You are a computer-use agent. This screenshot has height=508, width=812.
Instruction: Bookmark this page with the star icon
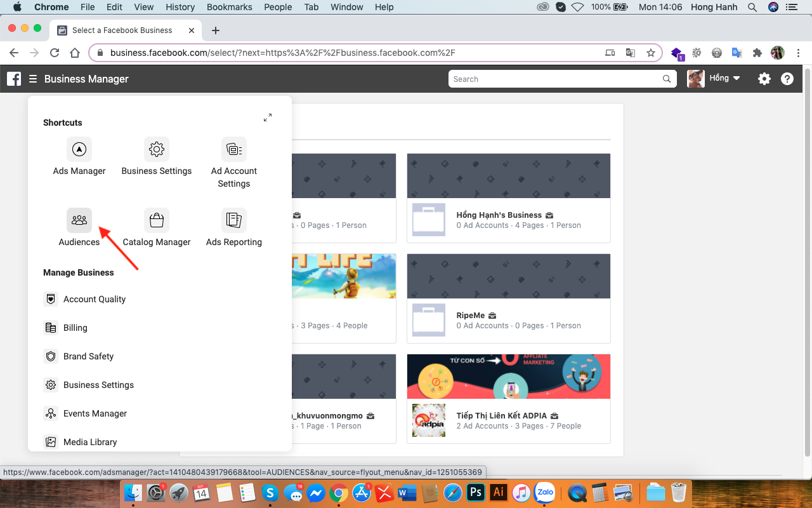click(650, 53)
